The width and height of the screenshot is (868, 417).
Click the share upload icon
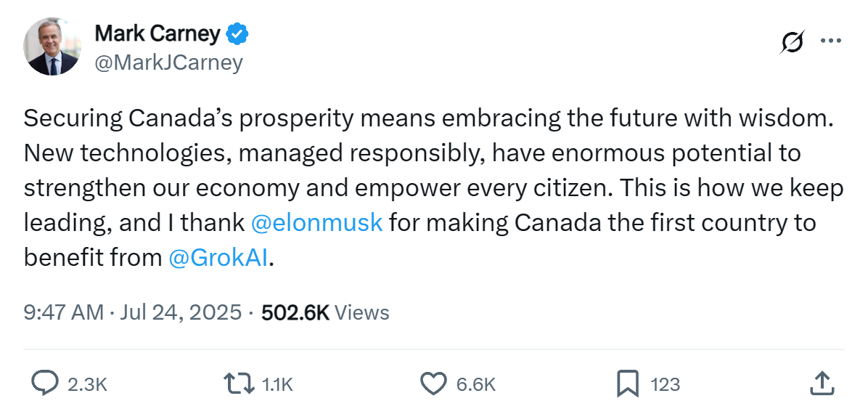821,384
